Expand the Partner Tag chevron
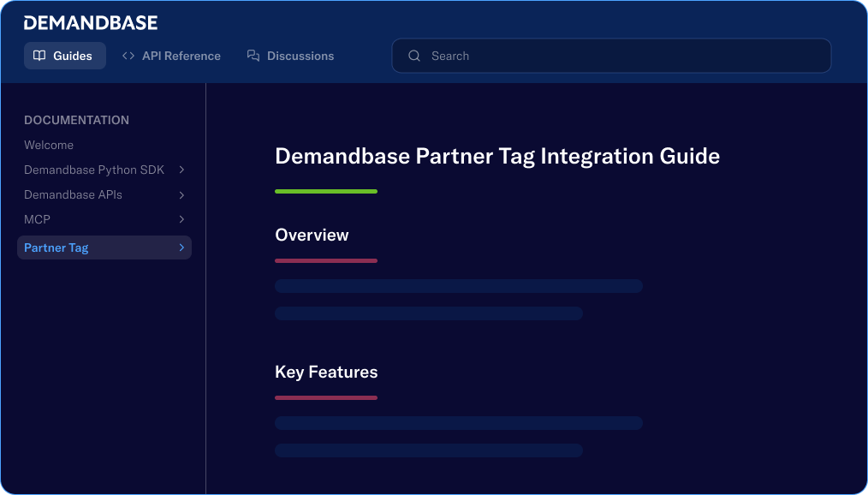868x495 pixels. [181, 247]
